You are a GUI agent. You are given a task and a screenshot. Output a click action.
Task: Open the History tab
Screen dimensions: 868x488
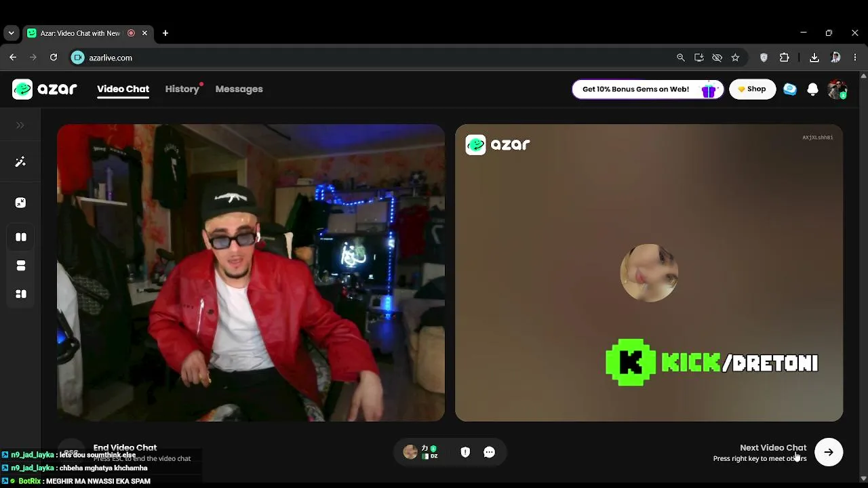coord(182,89)
